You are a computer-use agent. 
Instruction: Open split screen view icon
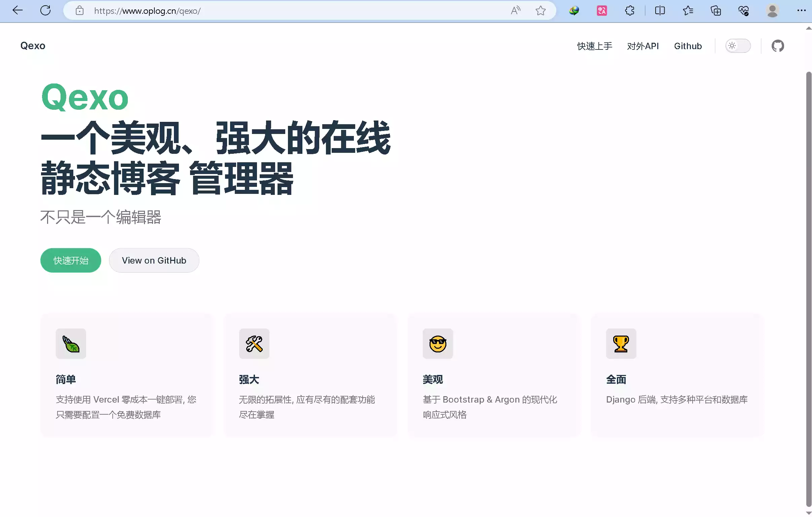tap(660, 10)
